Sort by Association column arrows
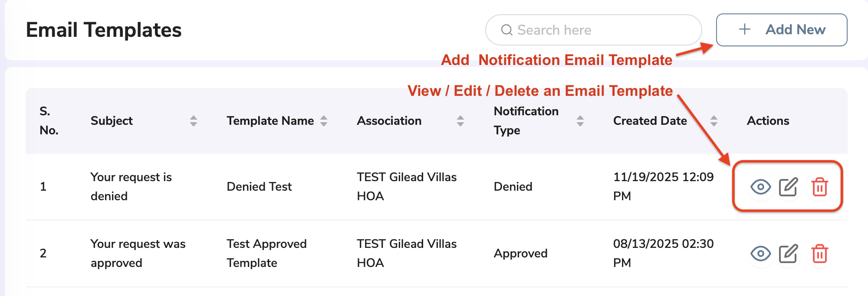 click(x=460, y=121)
